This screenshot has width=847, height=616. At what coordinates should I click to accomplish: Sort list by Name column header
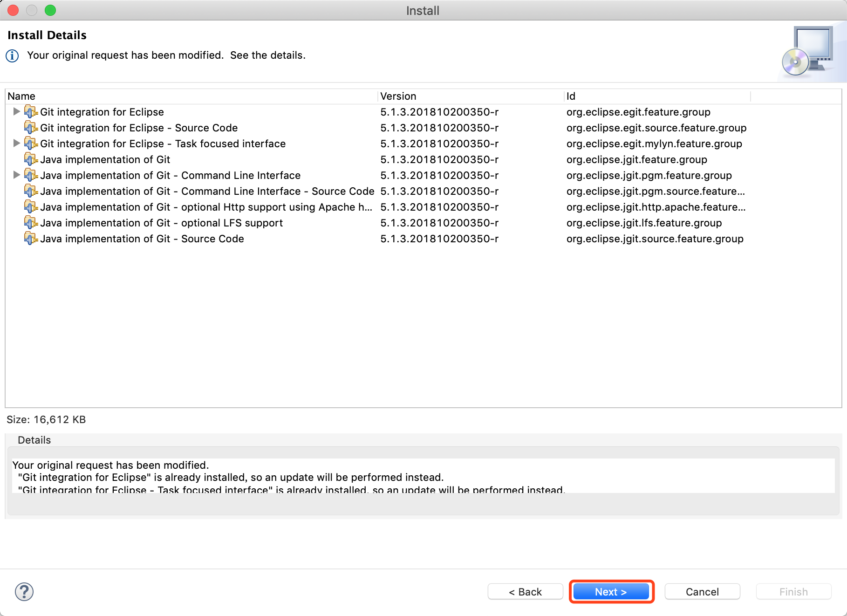pos(191,96)
